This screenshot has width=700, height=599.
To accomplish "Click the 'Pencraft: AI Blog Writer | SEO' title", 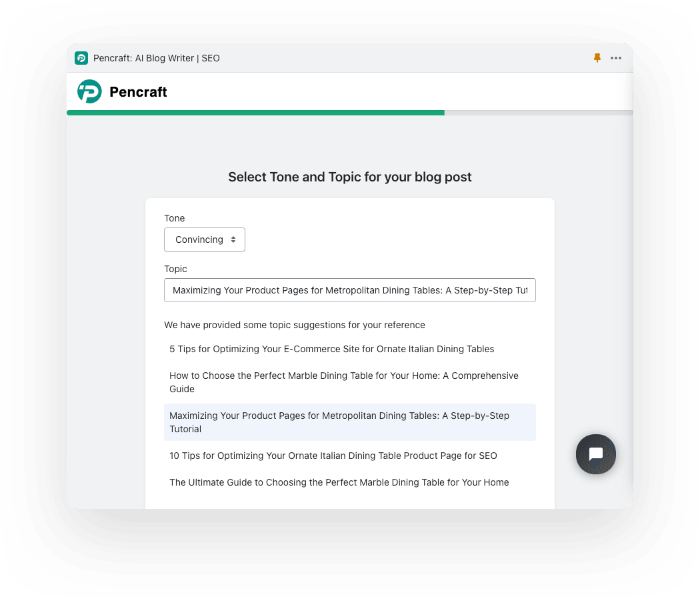I will point(156,58).
